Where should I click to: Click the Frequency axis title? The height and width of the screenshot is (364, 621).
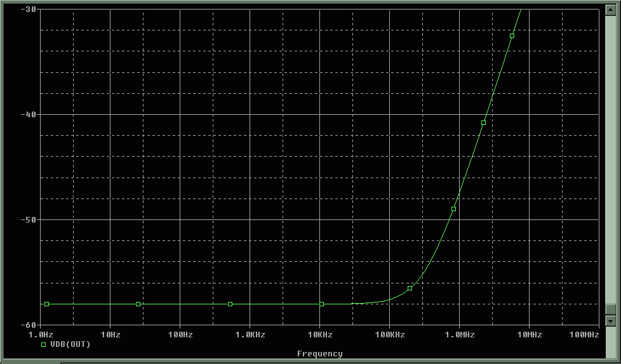pos(319,354)
